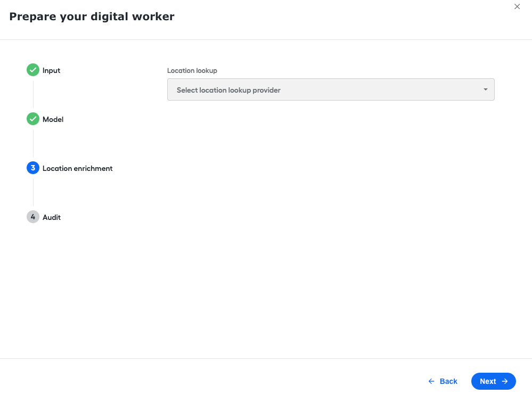Click the Next button text
This screenshot has height=394, width=532.
tap(488, 381)
